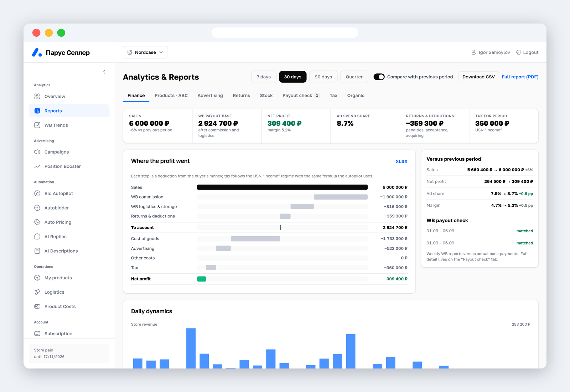
Task: Switch to the Finance tab
Action: 136,96
